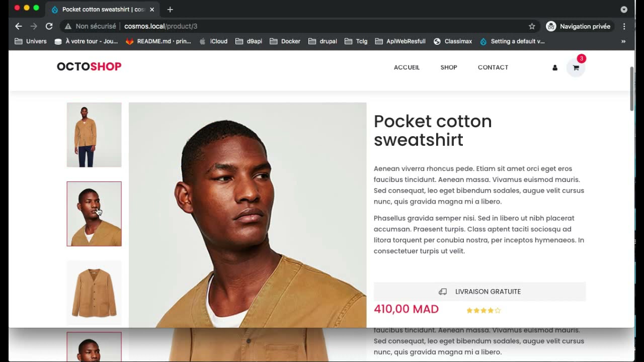Open a new tab with the plus button
Image resolution: width=644 pixels, height=362 pixels.
click(170, 10)
